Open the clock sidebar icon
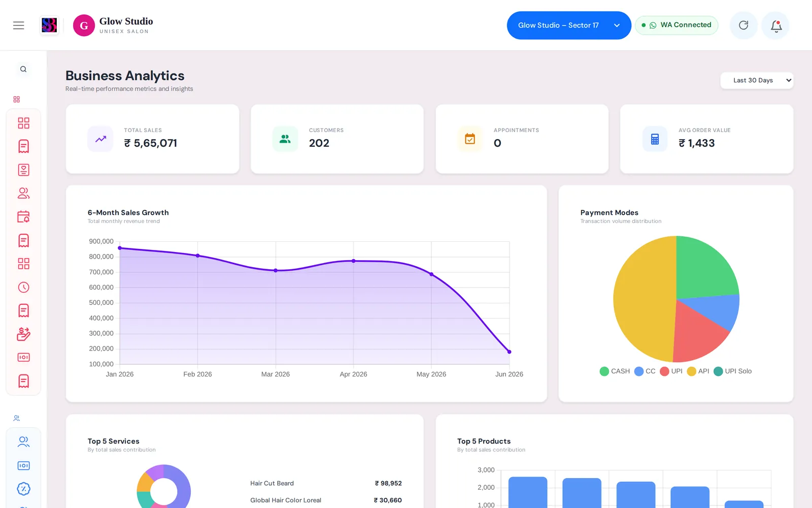This screenshot has height=508, width=812. (x=23, y=287)
